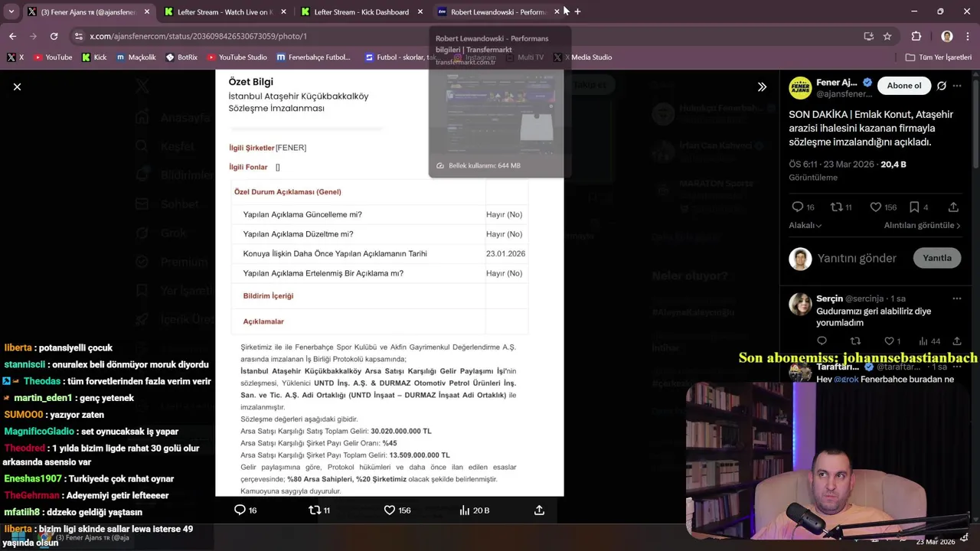Open more options on Serçin's reply

[957, 298]
